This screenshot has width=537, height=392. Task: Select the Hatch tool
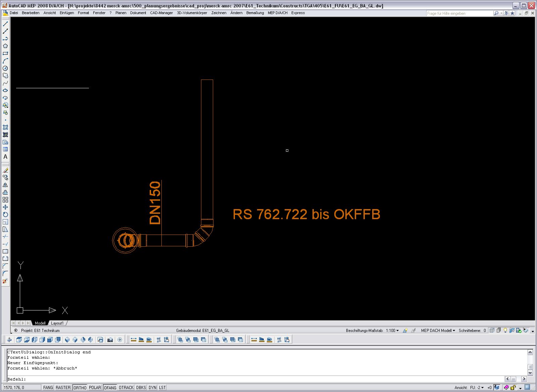(x=5, y=127)
